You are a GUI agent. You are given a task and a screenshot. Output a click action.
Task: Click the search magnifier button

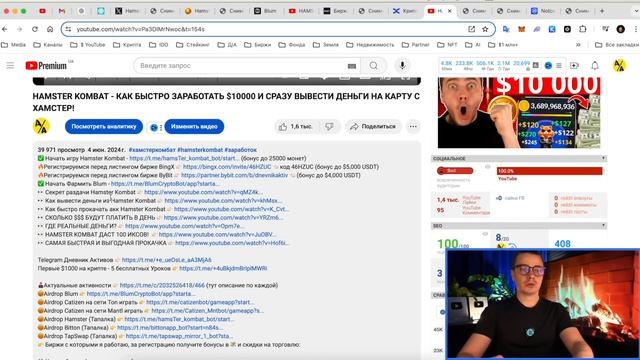(373, 65)
